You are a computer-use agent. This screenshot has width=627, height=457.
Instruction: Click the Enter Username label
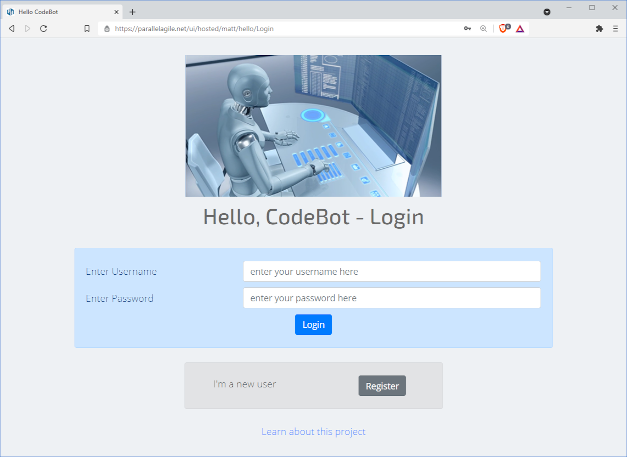[x=121, y=271]
